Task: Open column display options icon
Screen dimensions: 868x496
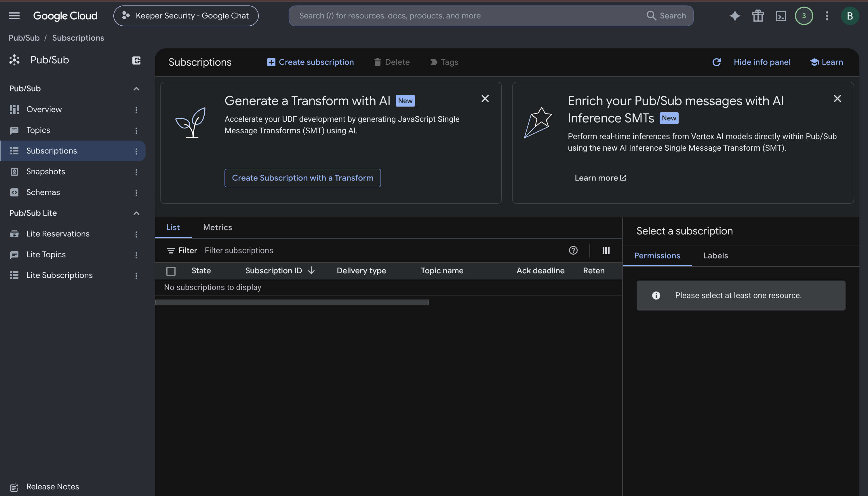Action: [x=606, y=250]
